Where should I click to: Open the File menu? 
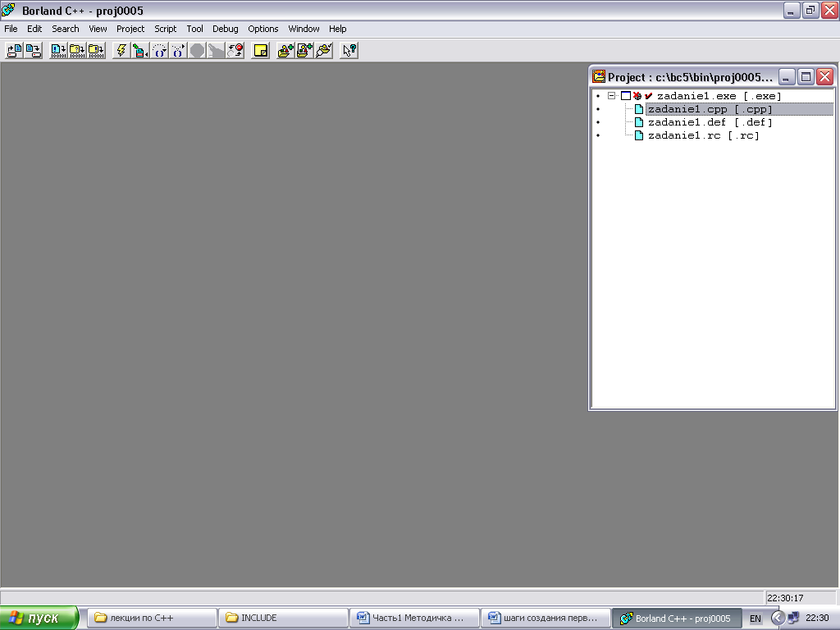click(x=11, y=29)
